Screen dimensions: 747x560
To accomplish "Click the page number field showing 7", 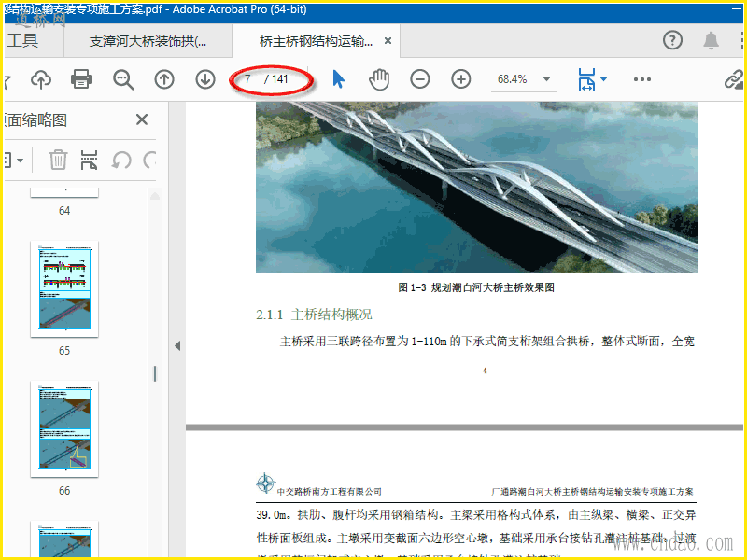I will click(x=248, y=79).
